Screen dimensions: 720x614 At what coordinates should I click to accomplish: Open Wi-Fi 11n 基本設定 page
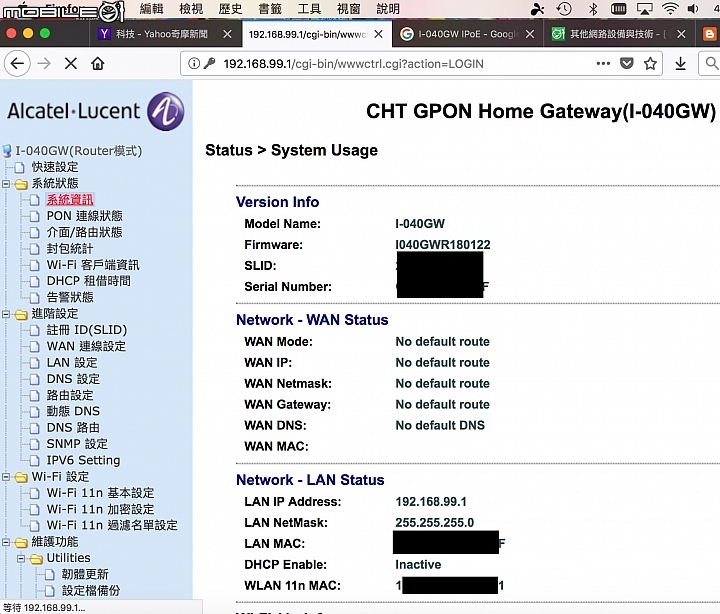(101, 493)
